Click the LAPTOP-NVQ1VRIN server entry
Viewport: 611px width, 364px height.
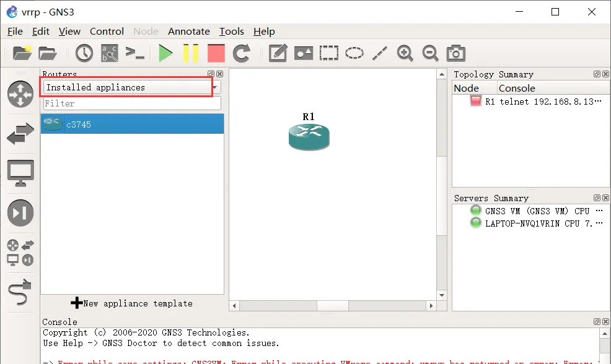point(536,223)
